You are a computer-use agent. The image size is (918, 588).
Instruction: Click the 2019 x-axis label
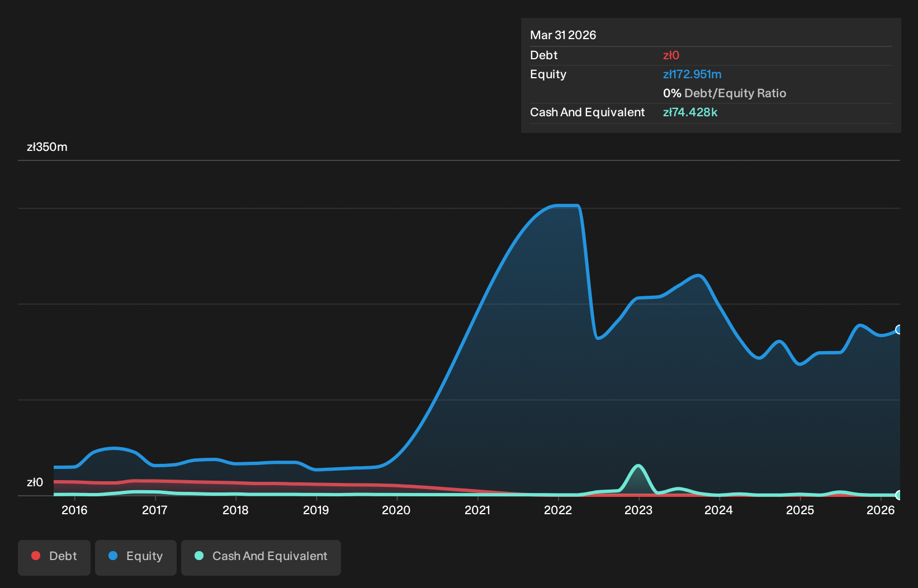coord(316,510)
